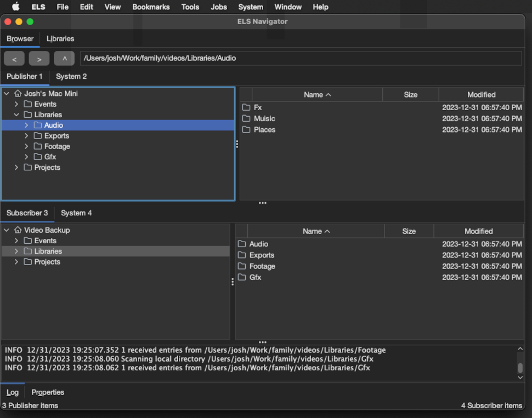Switch to the System 4 tab
Image resolution: width=532 pixels, height=418 pixels.
[x=76, y=213]
